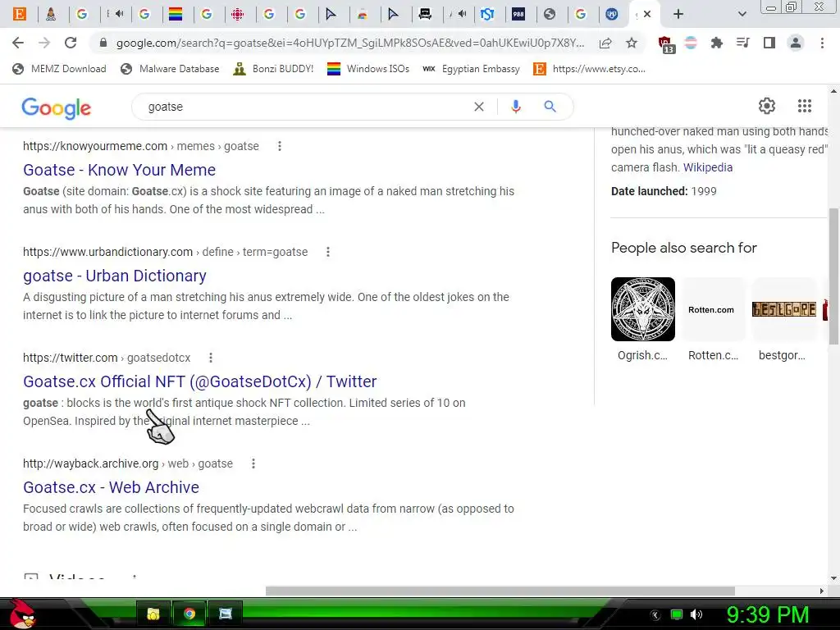Open the network status tray icon
The image size is (840, 630).
coord(677,614)
